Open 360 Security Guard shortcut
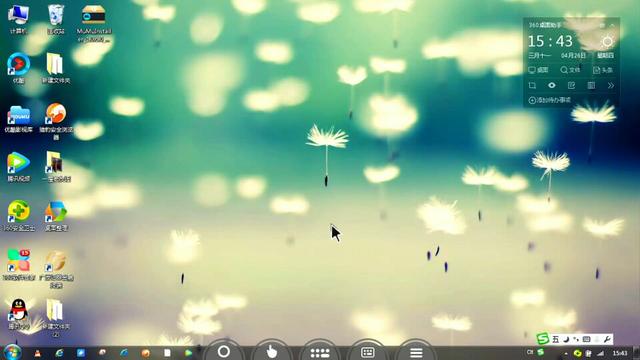This screenshot has width=640, height=360. [18, 215]
